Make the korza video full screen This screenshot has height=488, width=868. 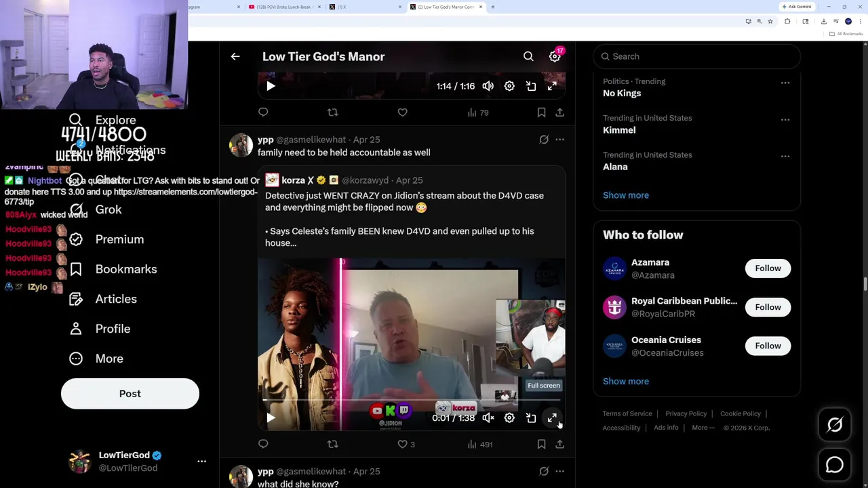552,418
